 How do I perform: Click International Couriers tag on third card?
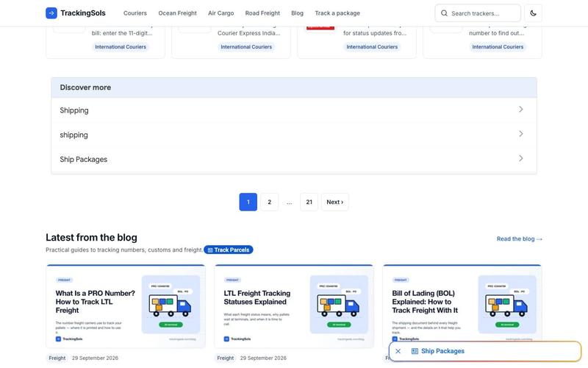[x=372, y=47]
